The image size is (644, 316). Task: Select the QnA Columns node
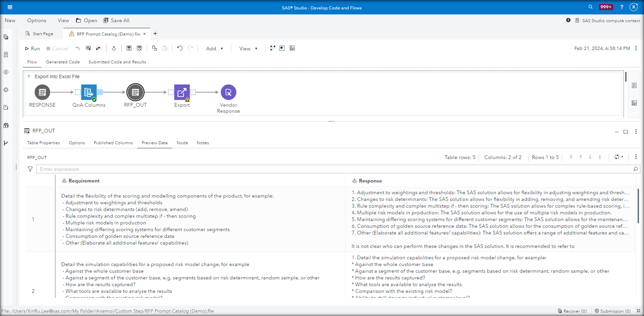pos(89,92)
